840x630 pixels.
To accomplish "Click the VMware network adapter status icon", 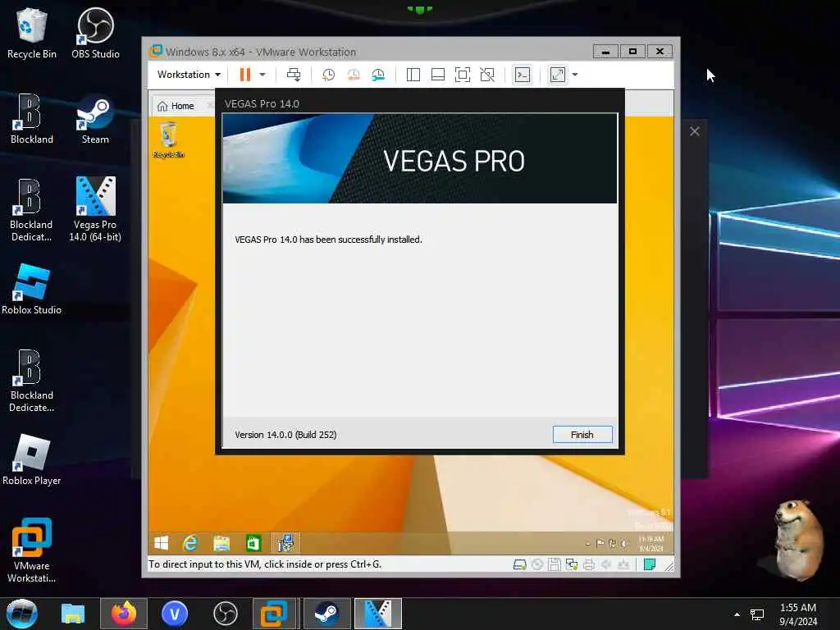I will click(572, 564).
